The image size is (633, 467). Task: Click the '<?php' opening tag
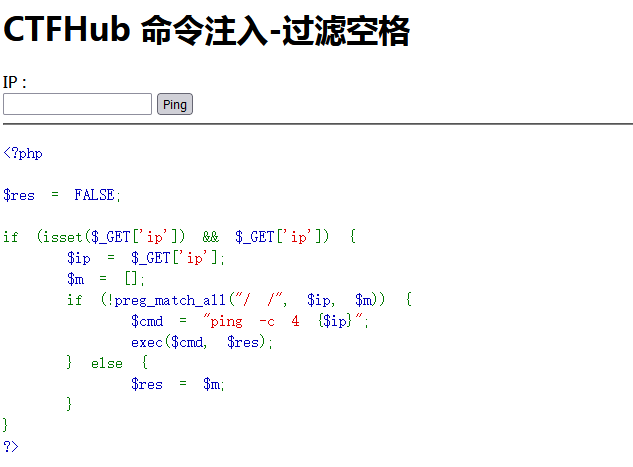23,153
